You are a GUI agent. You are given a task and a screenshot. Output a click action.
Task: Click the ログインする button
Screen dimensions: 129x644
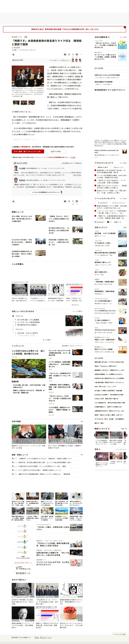point(56,151)
